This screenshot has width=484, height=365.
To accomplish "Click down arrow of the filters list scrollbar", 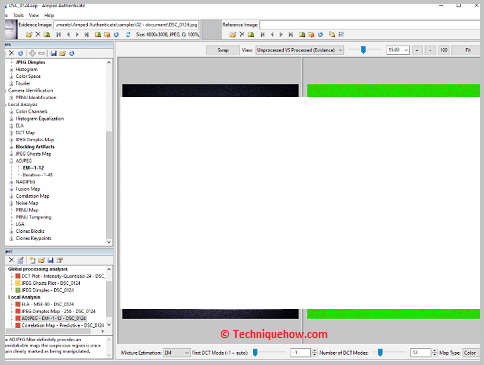I will point(109,242).
